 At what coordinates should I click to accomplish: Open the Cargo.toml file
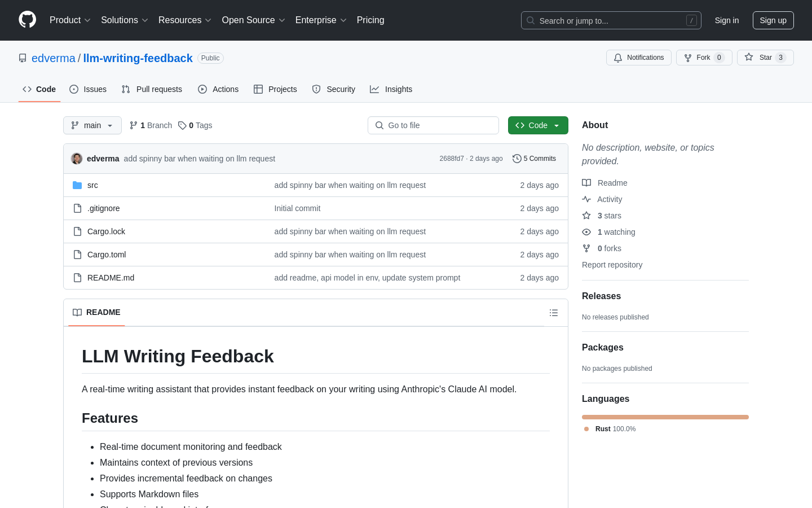tap(107, 255)
